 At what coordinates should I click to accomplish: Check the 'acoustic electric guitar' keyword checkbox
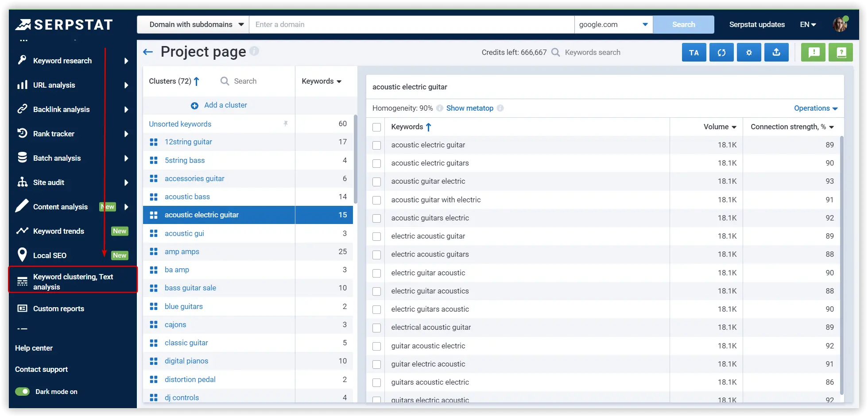tap(377, 145)
